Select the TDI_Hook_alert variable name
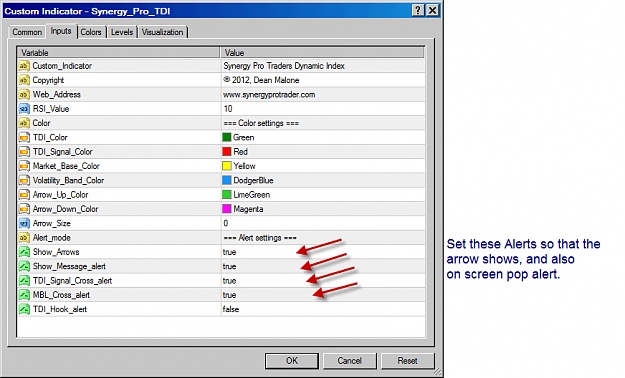The width and height of the screenshot is (625, 378). point(60,309)
